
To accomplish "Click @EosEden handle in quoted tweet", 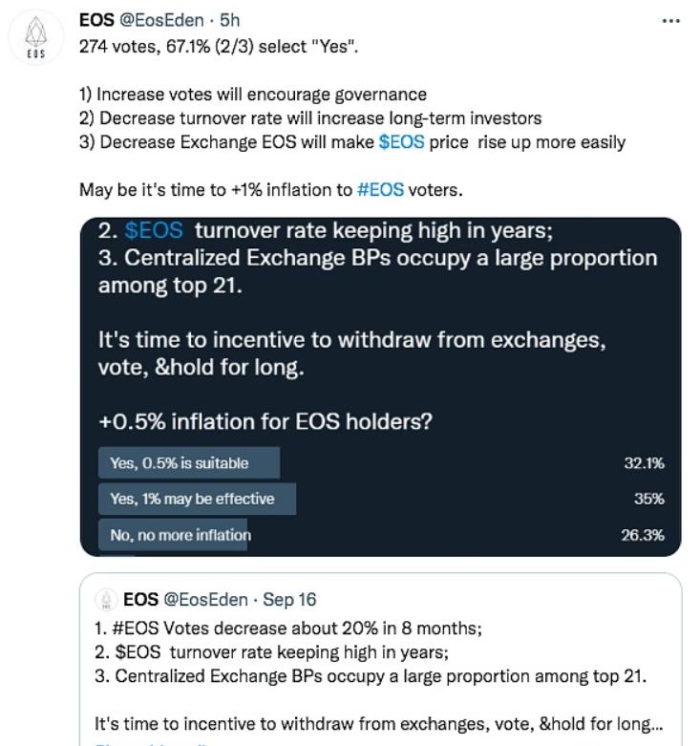I will (x=206, y=600).
